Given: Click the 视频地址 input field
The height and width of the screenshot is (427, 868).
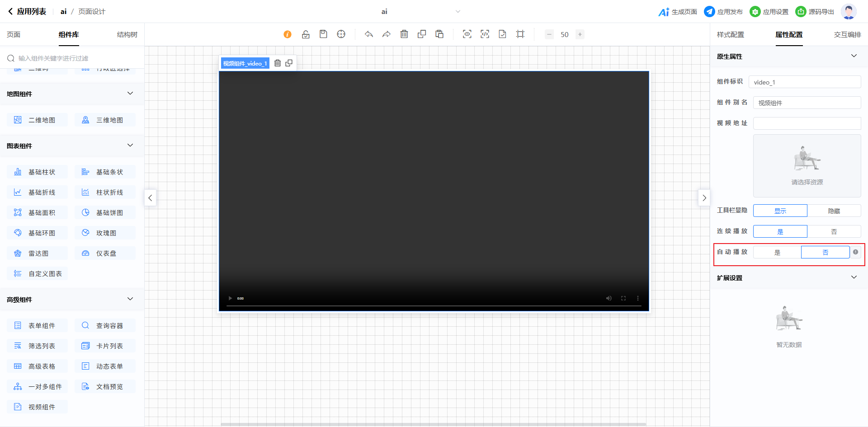Looking at the screenshot, I should (807, 123).
